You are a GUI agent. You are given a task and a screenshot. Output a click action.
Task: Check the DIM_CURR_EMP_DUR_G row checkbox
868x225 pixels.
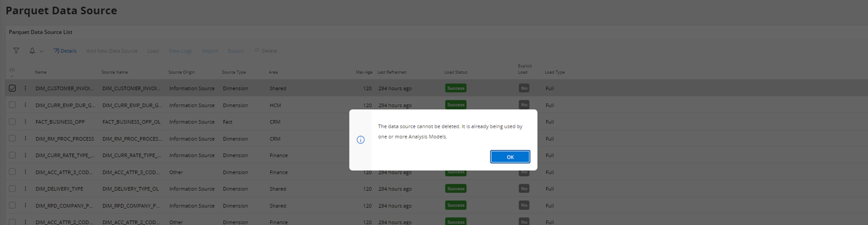[x=12, y=105]
